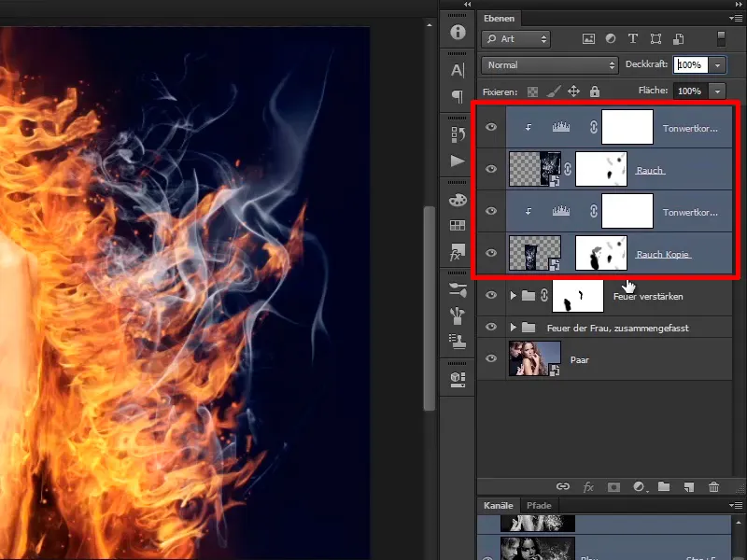Open the Deckkraft slider dropdown arrow
747x560 pixels.
click(x=717, y=65)
